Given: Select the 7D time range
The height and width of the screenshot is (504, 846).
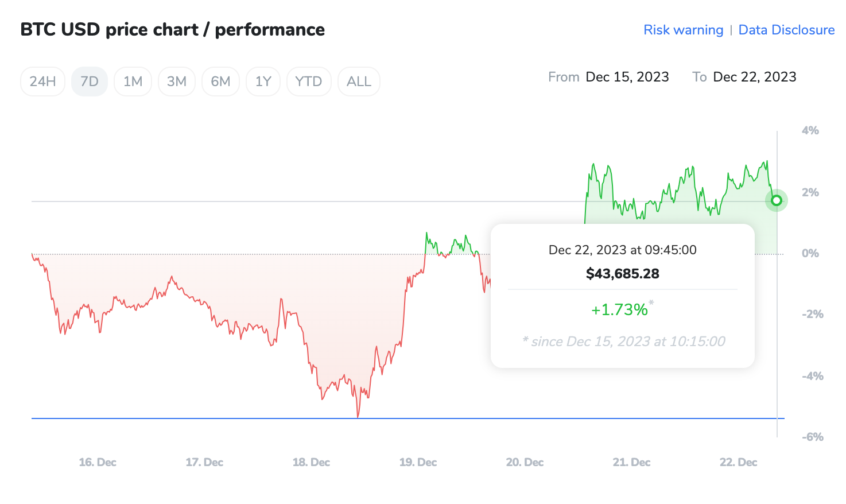Looking at the screenshot, I should tap(90, 82).
